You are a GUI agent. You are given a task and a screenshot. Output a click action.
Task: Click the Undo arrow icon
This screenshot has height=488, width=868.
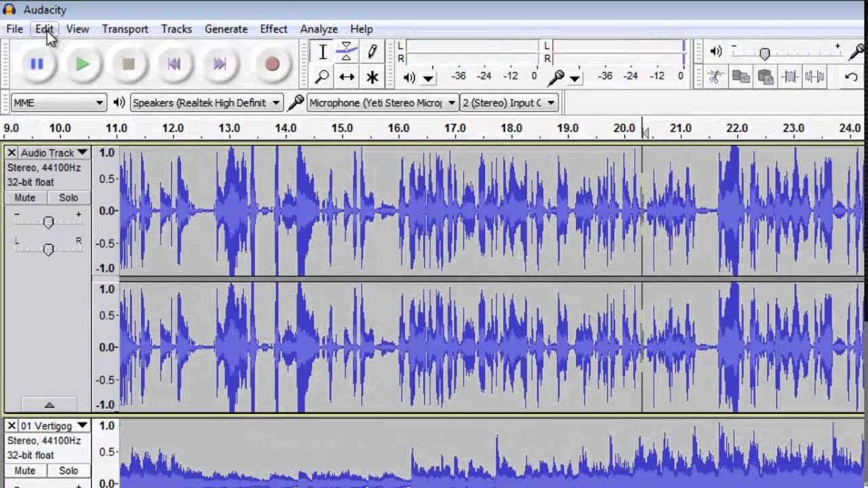tap(851, 77)
